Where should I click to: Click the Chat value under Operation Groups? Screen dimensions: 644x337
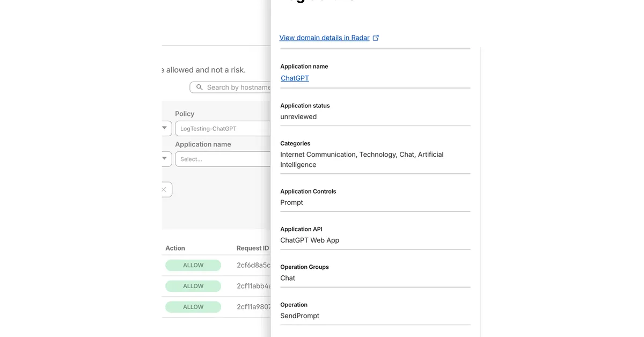(x=287, y=278)
